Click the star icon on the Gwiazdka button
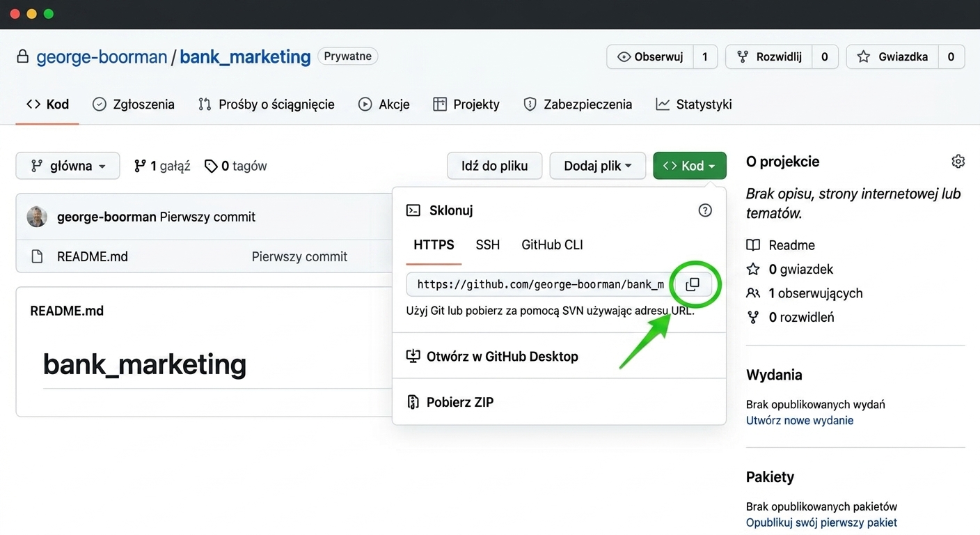 click(864, 57)
